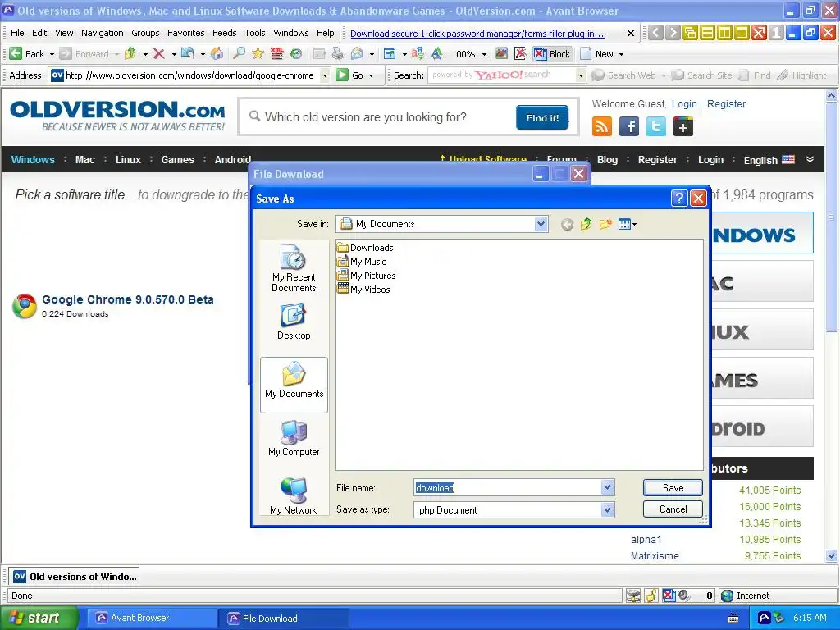Open the Views menu icon in Save As
Viewport: 840px width, 630px height.
coord(627,224)
